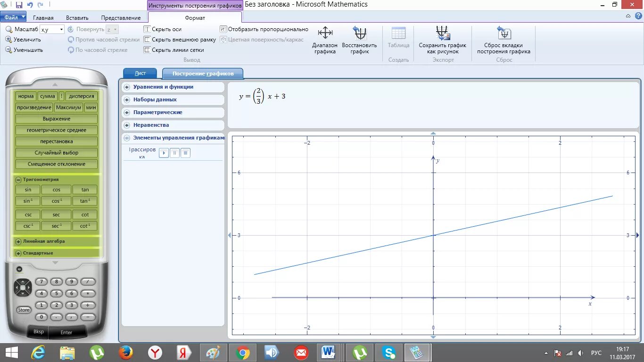Click Увеличить zoom-in magnifier
This screenshot has height=362, width=644.
point(9,40)
